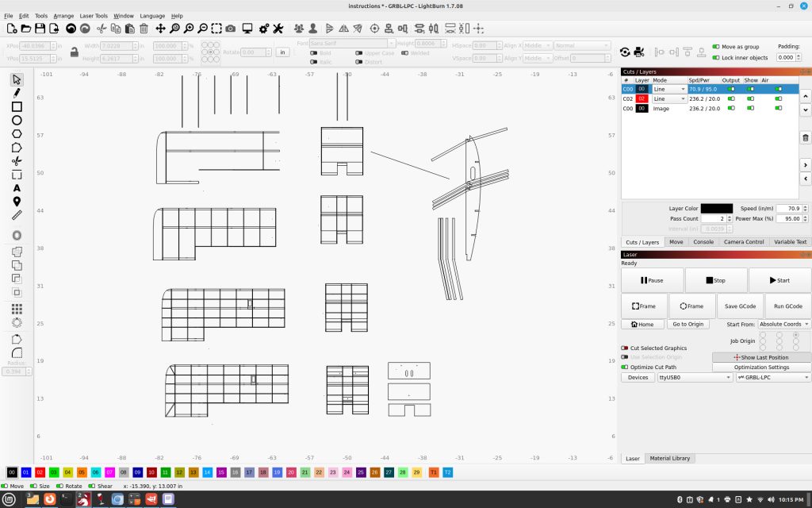Choose the Create Text tool
Screen dimensions: 812x508
click(17, 188)
